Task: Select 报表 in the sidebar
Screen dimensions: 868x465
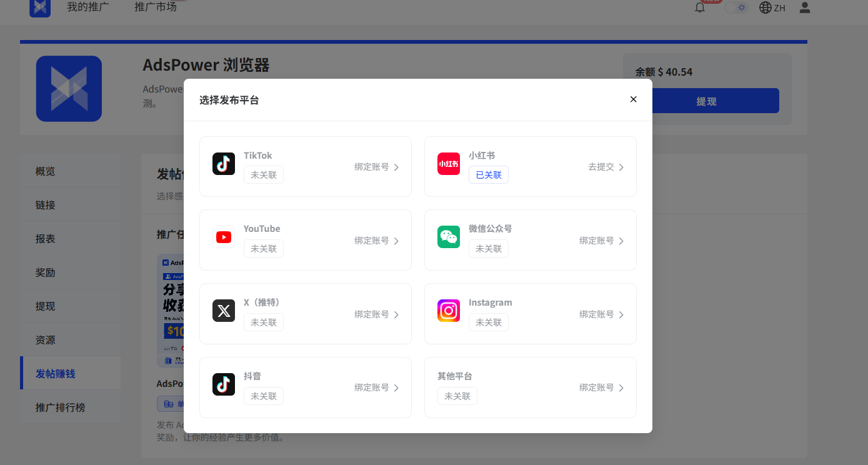Action: [x=70, y=239]
